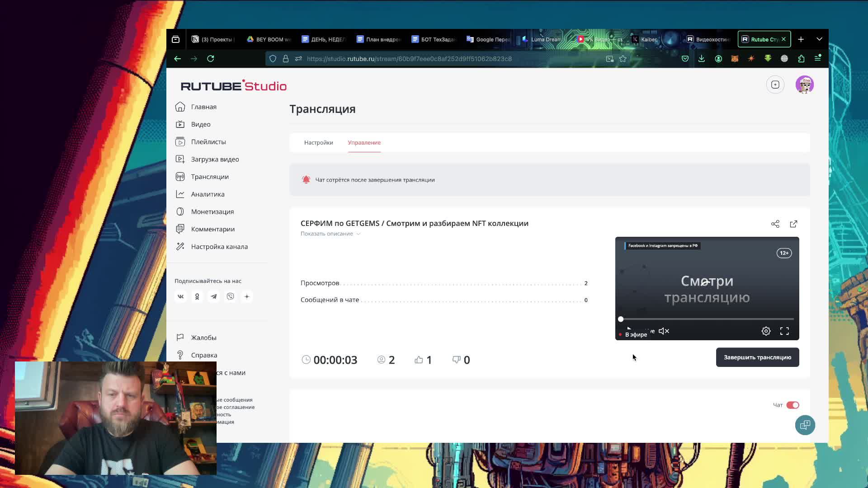Expand Показать описание dropdown
868x488 pixels.
pos(330,234)
